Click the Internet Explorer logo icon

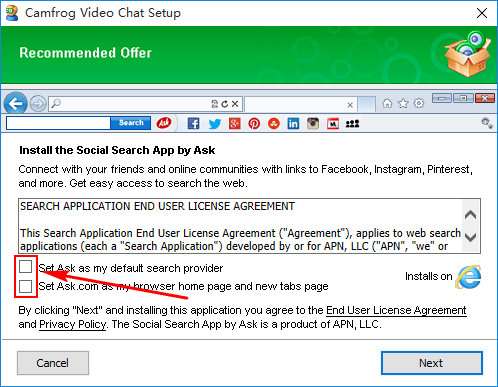coord(468,277)
